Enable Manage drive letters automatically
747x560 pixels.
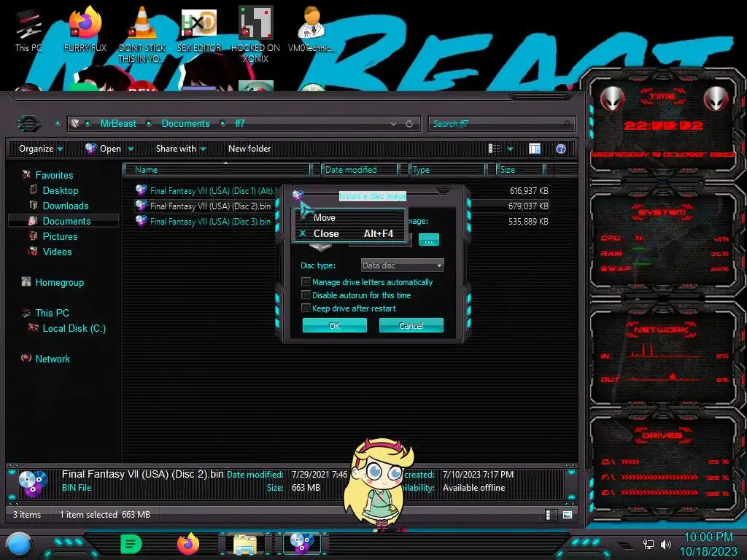pyautogui.click(x=306, y=282)
